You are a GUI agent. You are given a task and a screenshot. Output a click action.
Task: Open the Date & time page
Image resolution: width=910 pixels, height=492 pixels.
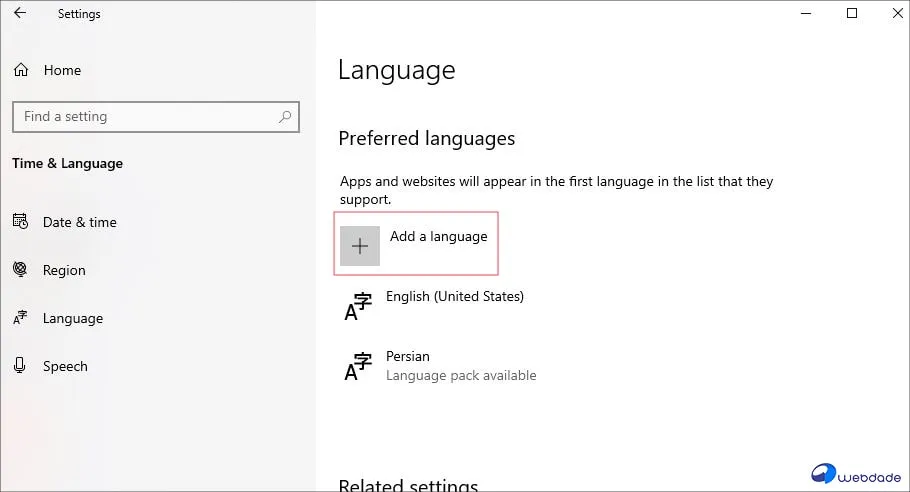coord(80,222)
